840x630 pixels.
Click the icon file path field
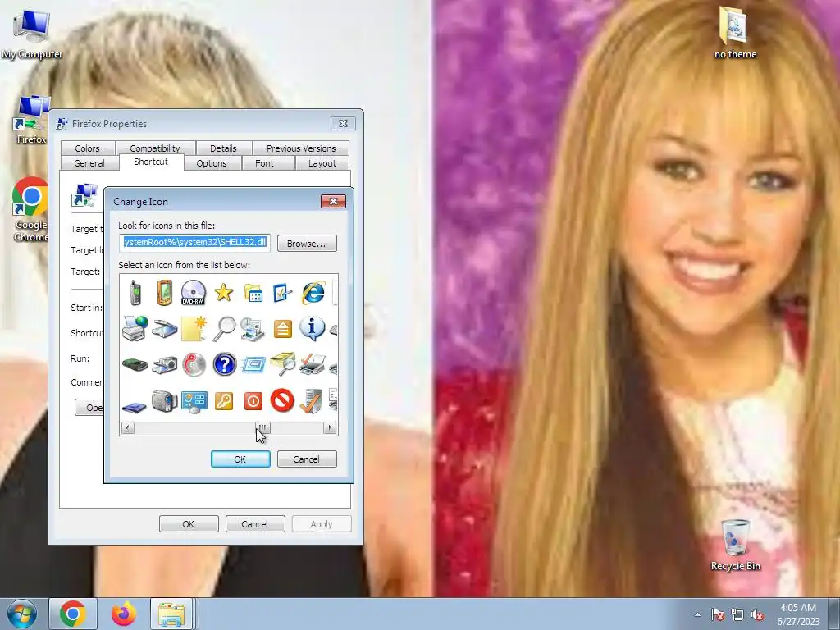pos(194,243)
